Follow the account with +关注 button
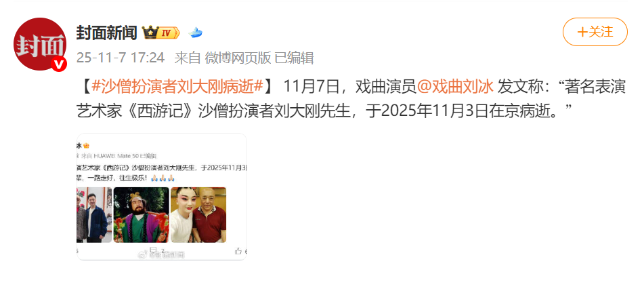This screenshot has height=293, width=644. point(595,32)
